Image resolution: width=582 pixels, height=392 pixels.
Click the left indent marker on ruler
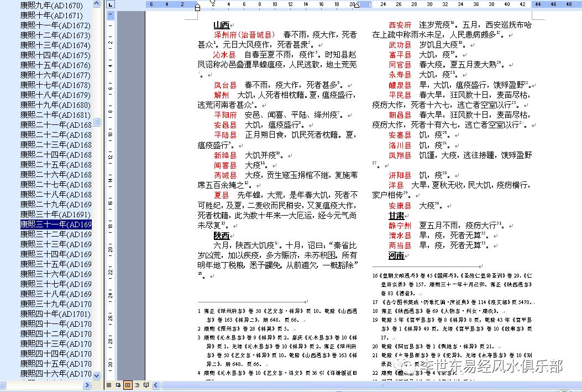[x=197, y=8]
